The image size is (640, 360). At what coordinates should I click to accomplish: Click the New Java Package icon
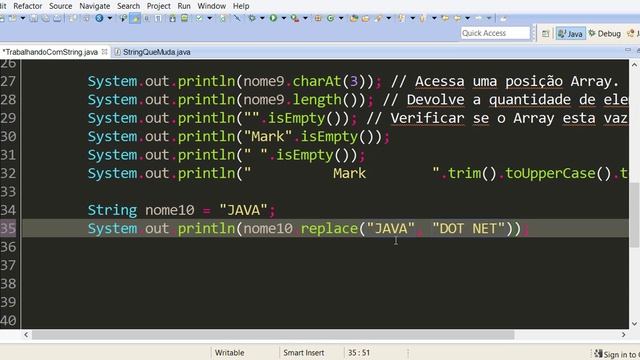point(318,18)
